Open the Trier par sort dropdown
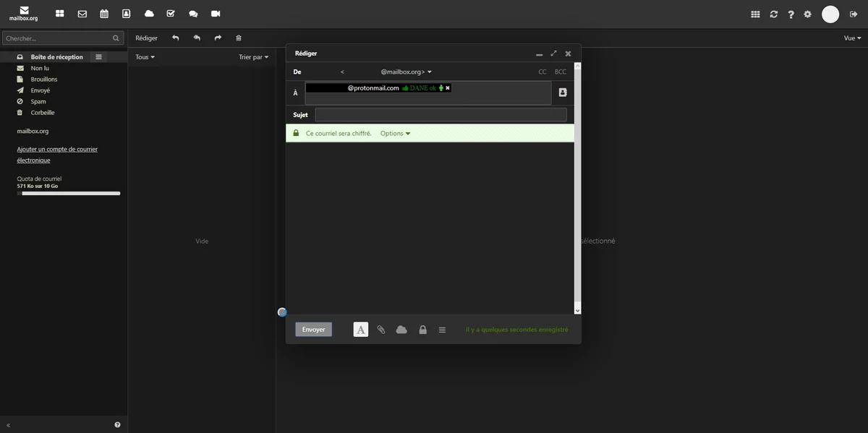Screen dimensions: 868x433 point(254,57)
